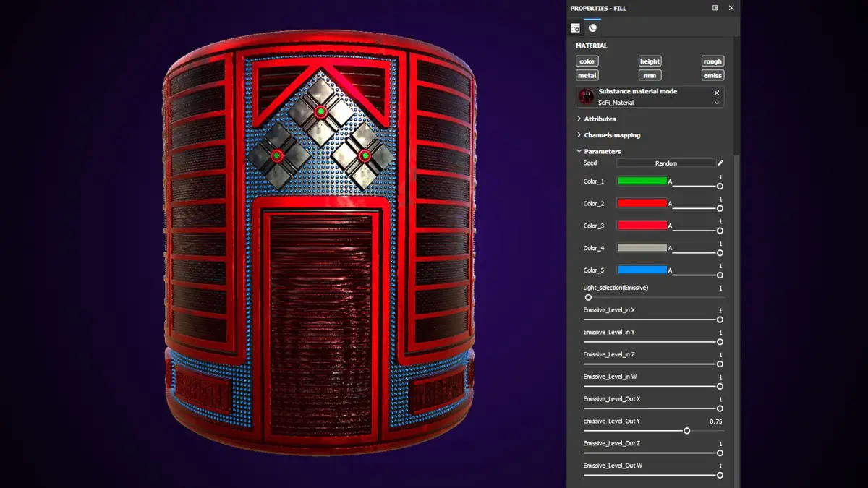The image size is (868, 488).
Task: Click the Random seed button
Action: [x=666, y=163]
